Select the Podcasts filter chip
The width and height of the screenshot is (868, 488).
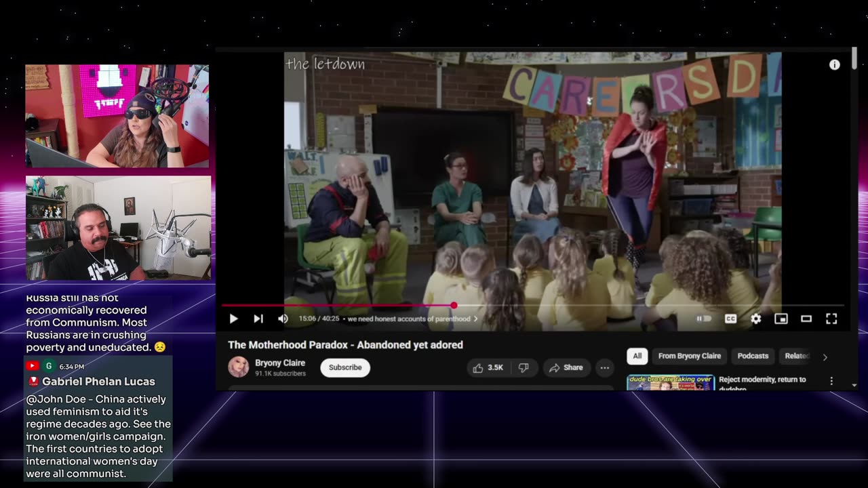click(753, 356)
